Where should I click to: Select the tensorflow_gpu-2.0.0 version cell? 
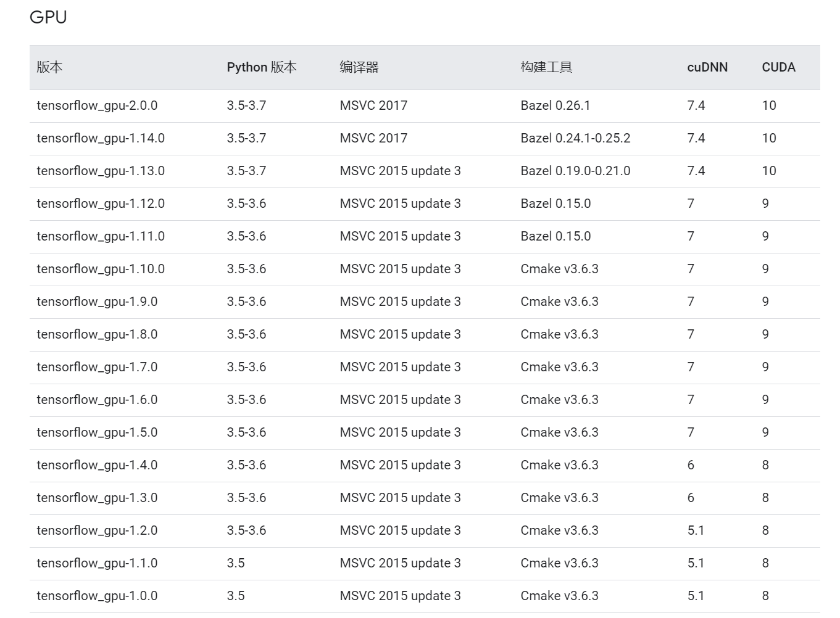[x=97, y=105]
